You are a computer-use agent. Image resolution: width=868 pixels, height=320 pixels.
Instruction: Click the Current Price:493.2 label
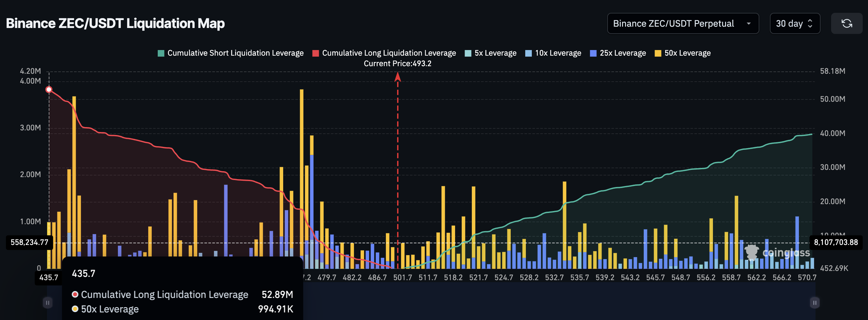(397, 63)
